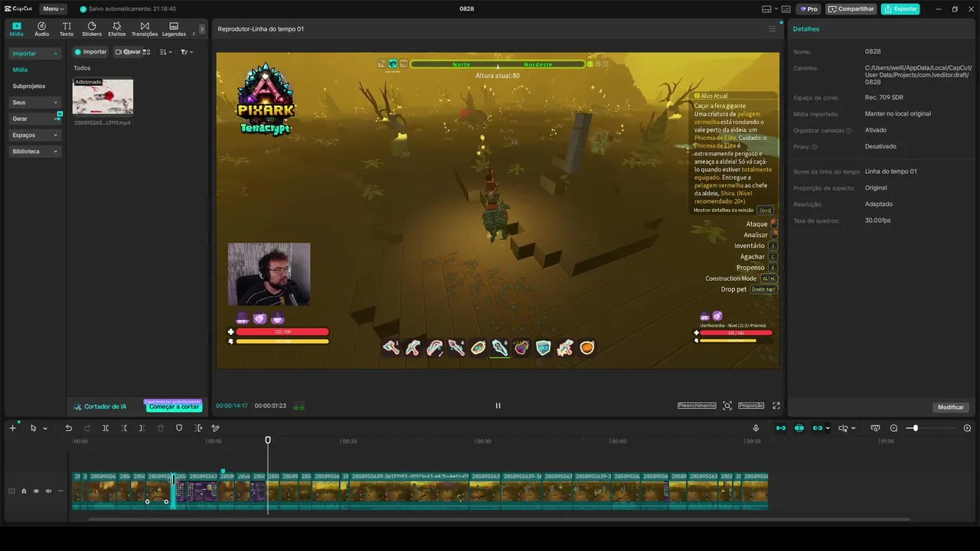This screenshot has height=551, width=980.
Task: Open the keyboard shortcuts icon in title bar
Action: [x=786, y=9]
